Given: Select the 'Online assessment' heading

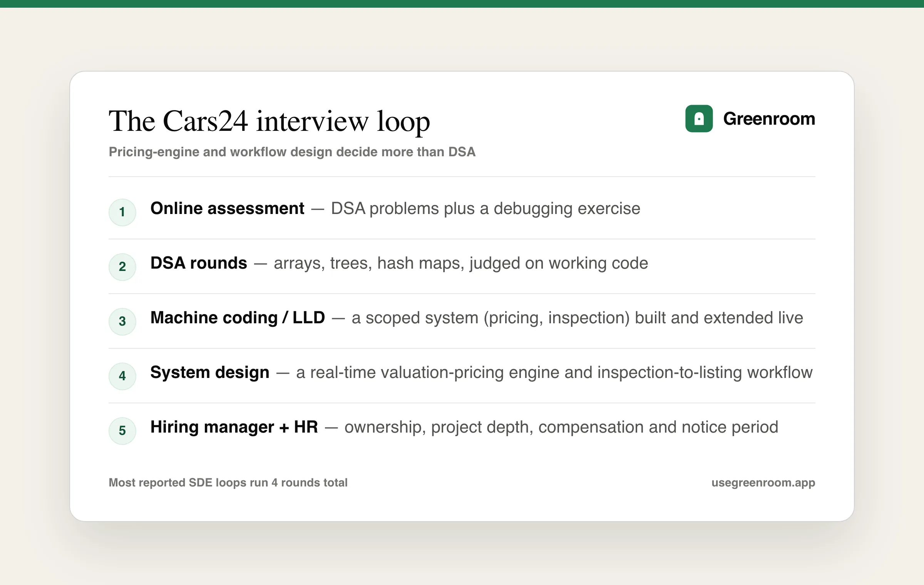Looking at the screenshot, I should pyautogui.click(x=227, y=208).
